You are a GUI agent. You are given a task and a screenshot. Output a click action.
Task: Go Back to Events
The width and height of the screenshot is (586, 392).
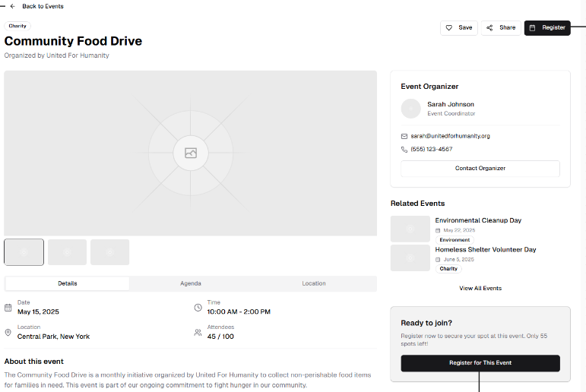43,6
